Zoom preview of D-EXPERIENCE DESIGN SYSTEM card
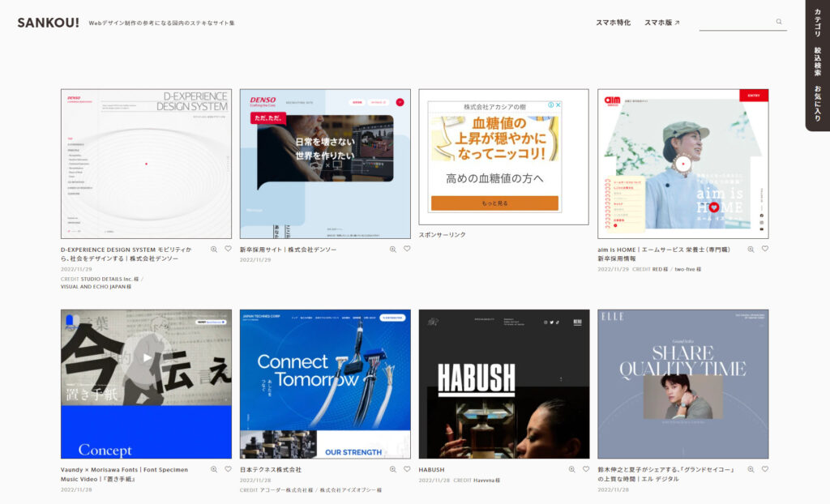The height and width of the screenshot is (504, 830). point(214,249)
